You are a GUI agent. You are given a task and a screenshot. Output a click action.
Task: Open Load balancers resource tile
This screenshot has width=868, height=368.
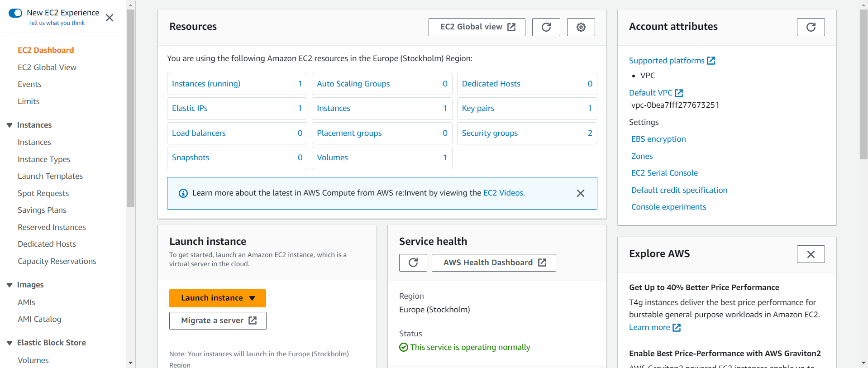click(237, 134)
